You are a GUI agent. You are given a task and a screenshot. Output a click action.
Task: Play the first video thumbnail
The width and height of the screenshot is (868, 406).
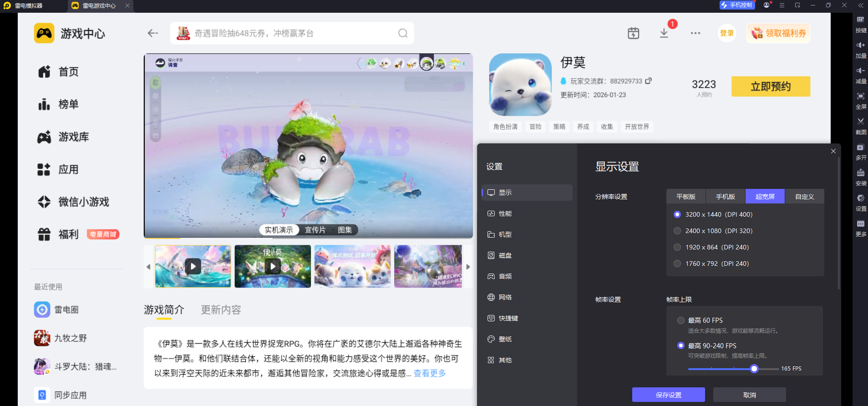coord(193,266)
